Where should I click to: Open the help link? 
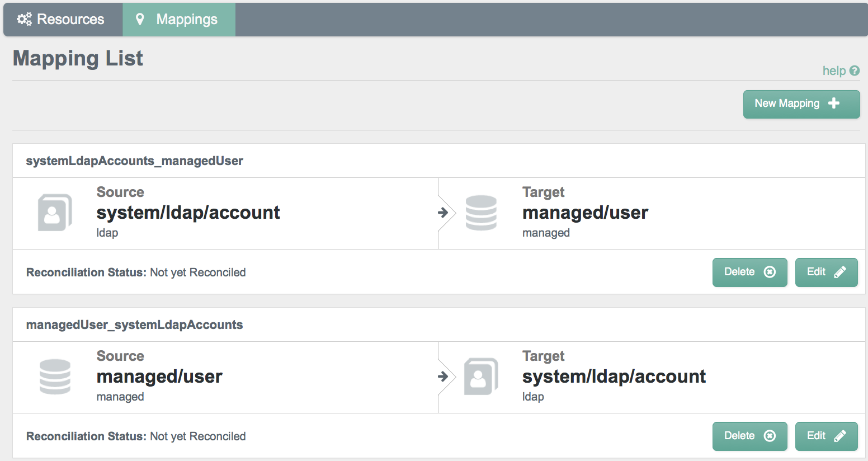click(x=834, y=70)
